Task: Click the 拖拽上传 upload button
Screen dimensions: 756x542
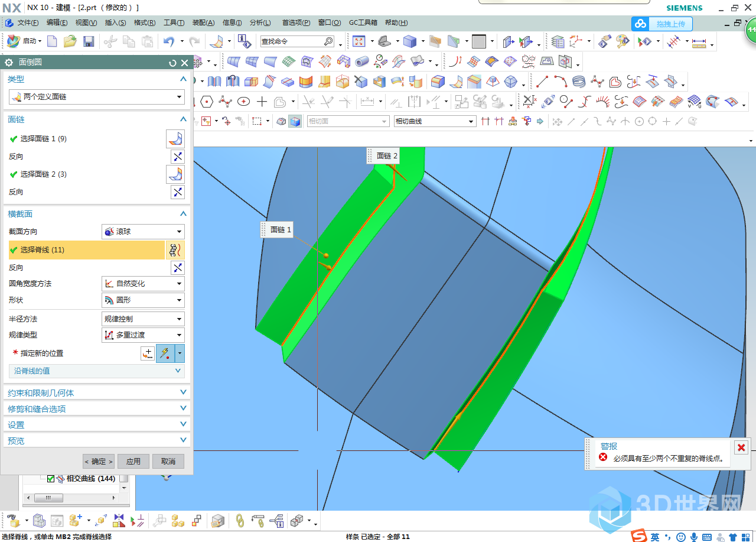Action: coord(662,24)
